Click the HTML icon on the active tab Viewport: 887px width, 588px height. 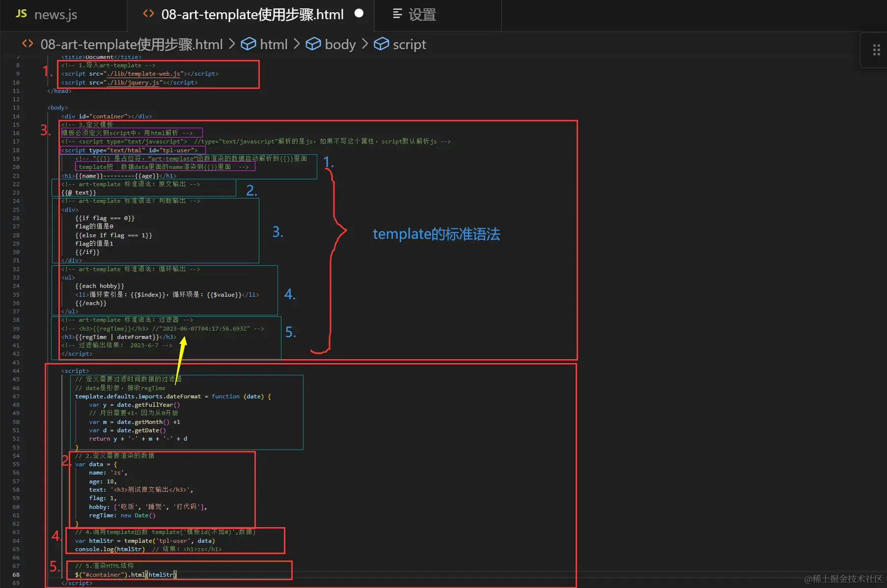pos(148,14)
